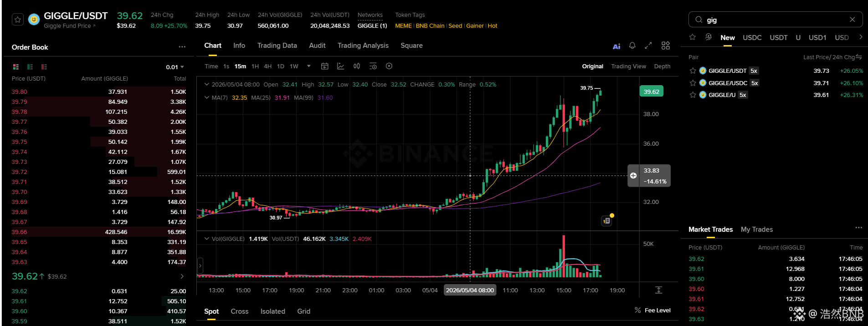Collapse the MA indicator row chevron

click(x=206, y=97)
